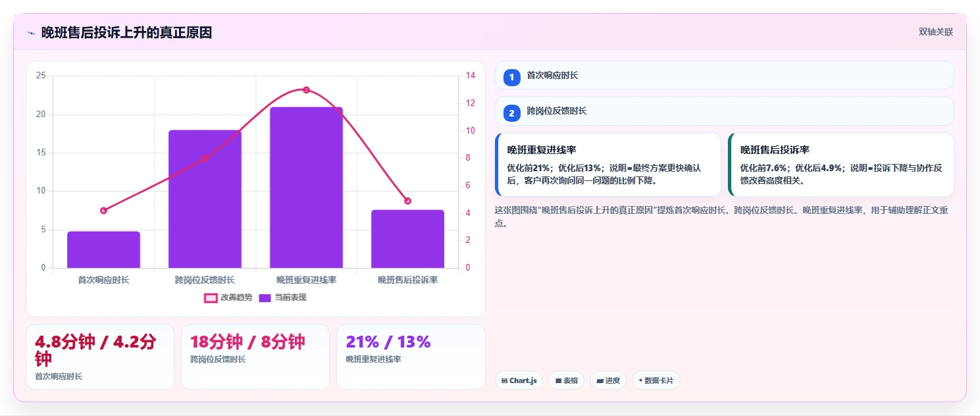Click the 数据卡片 tag
980x416 pixels.
(656, 380)
